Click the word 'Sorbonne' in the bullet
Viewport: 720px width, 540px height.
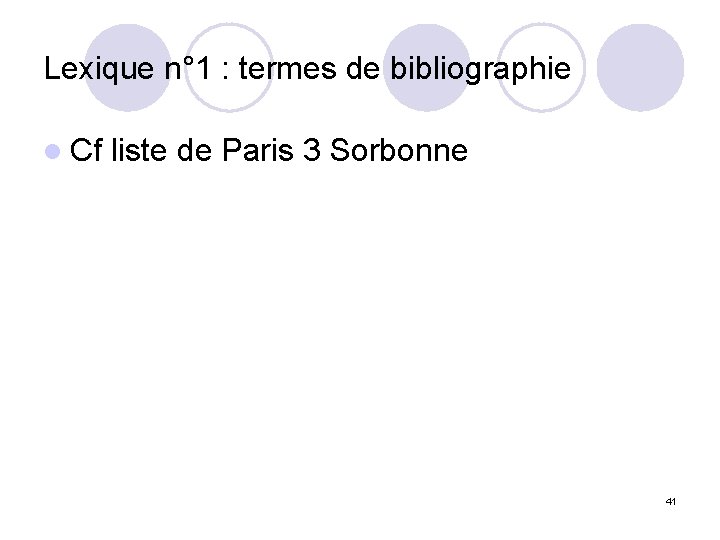point(398,151)
